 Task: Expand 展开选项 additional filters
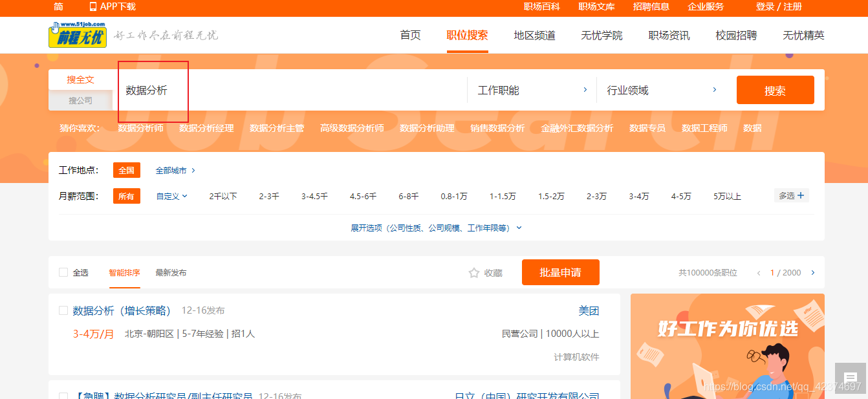pos(436,228)
